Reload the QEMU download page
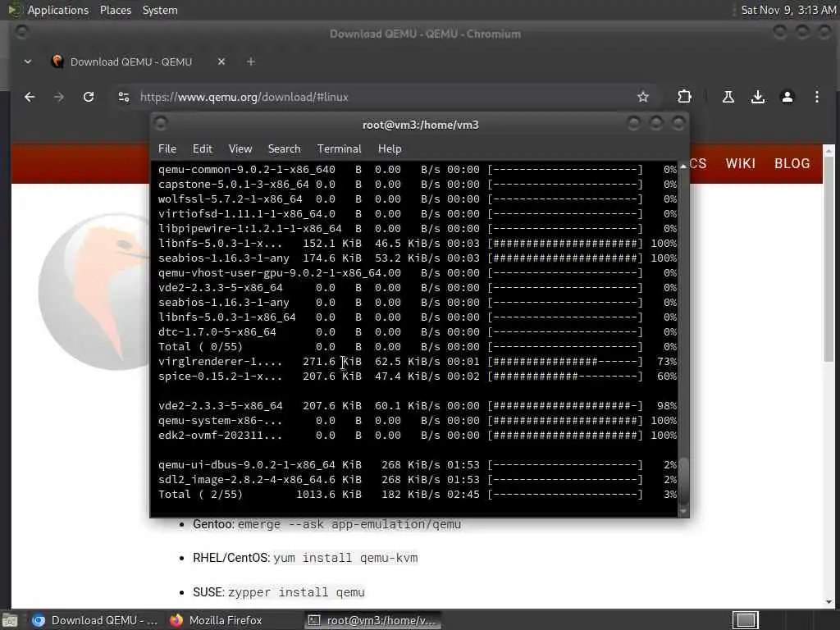 pos(89,97)
